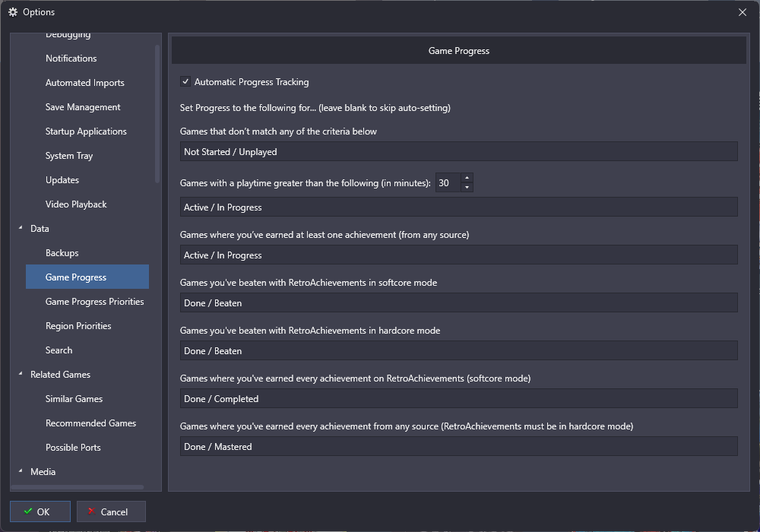Click the 'earned at least one achievement' label

tap(325, 235)
